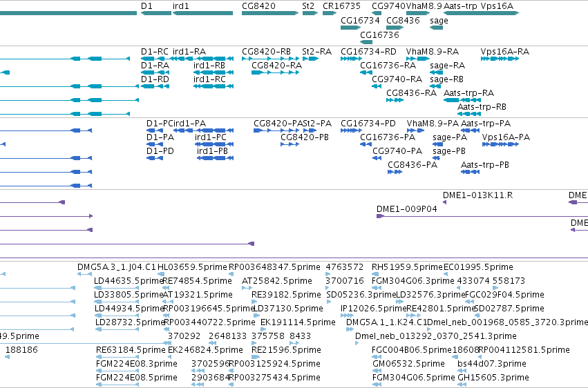
Task: Click the CG8436-PA protein feature
Action: pyautogui.click(x=395, y=173)
